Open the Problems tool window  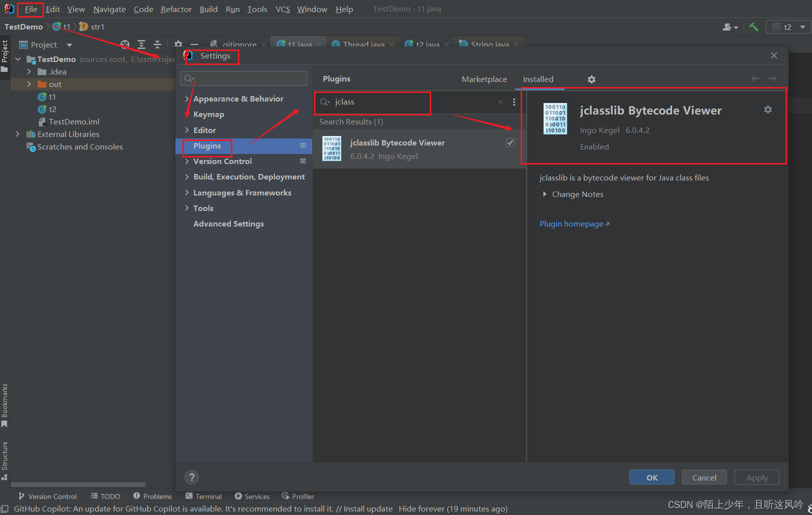click(152, 496)
